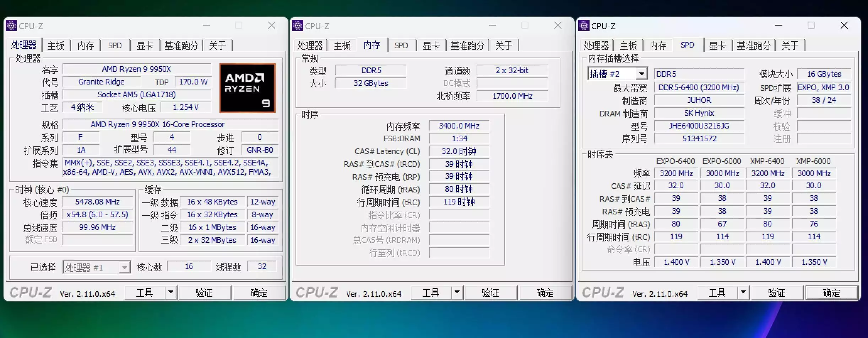The image size is (868, 338).
Task: Click the 'Granite Ridge' codename value
Action: 102,82
